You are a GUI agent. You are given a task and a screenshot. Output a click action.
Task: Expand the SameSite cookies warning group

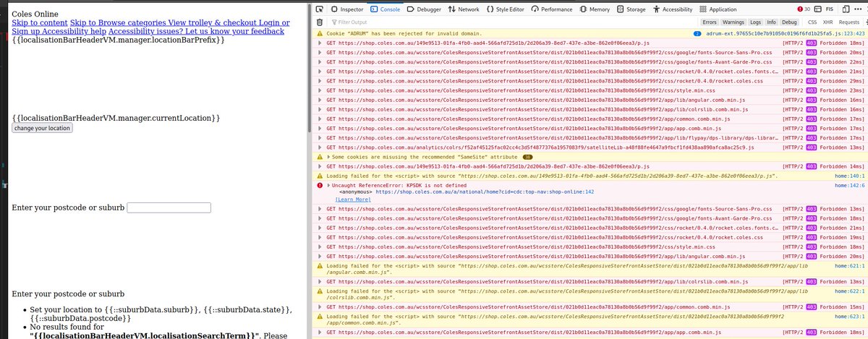[329, 156]
